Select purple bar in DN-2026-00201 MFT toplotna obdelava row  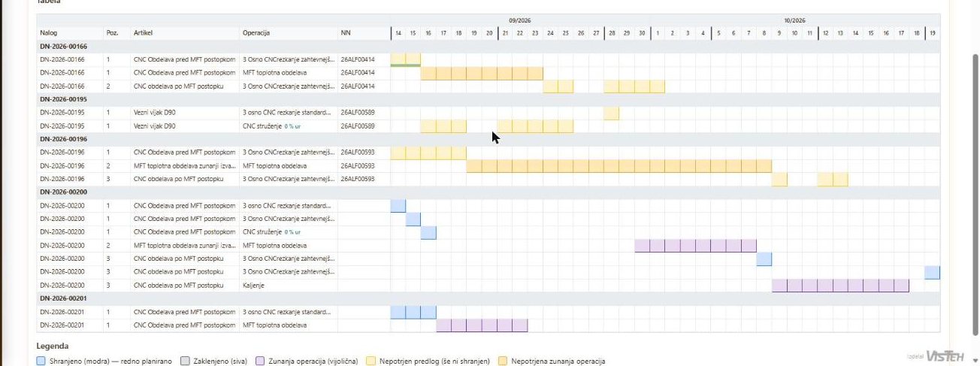coord(482,325)
